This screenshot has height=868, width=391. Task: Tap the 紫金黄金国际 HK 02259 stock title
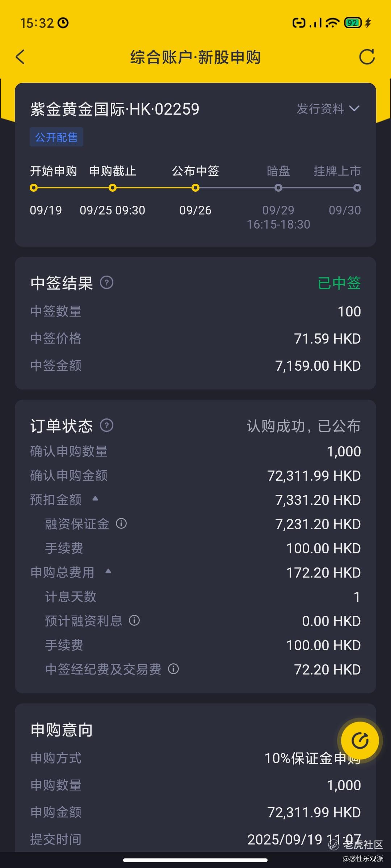[115, 109]
